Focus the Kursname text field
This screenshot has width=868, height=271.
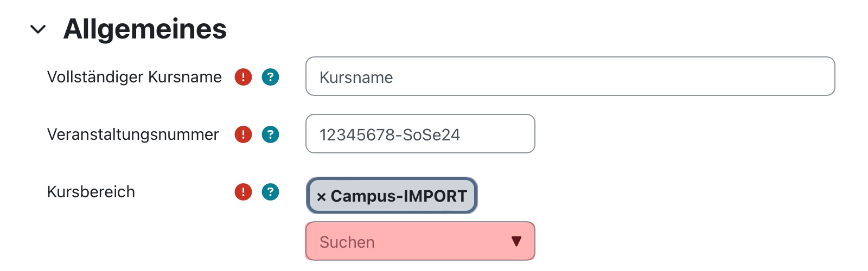coord(570,76)
